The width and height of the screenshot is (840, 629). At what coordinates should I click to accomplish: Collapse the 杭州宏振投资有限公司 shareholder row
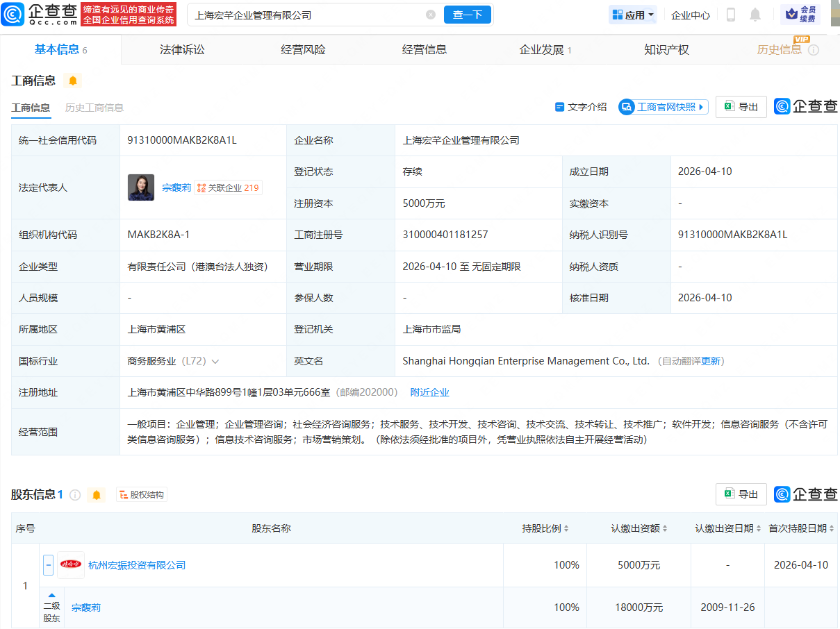[x=47, y=564]
